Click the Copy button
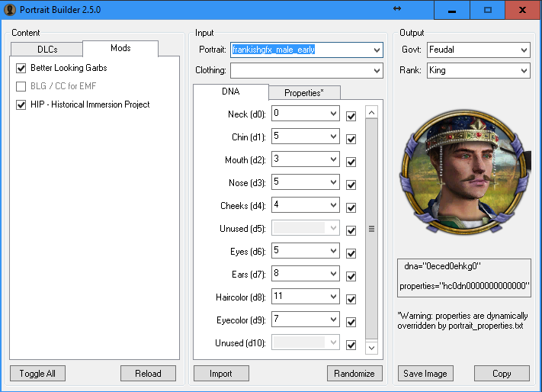Screen dimensions: 542x392 (x=502, y=374)
